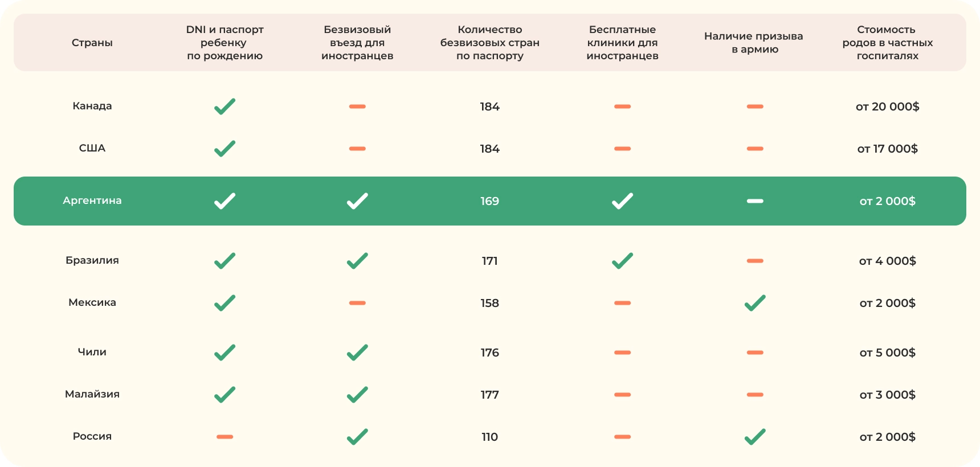Click the Бразилия country name

[92, 260]
